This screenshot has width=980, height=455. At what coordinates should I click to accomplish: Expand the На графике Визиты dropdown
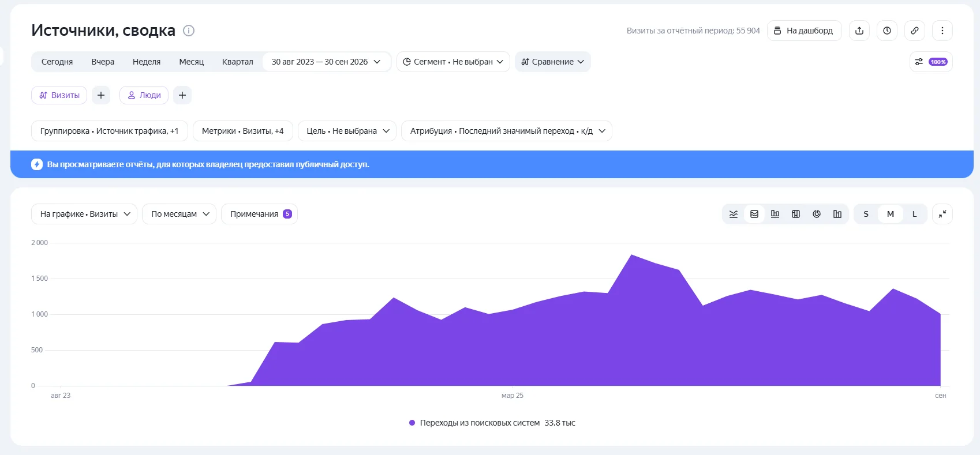84,214
